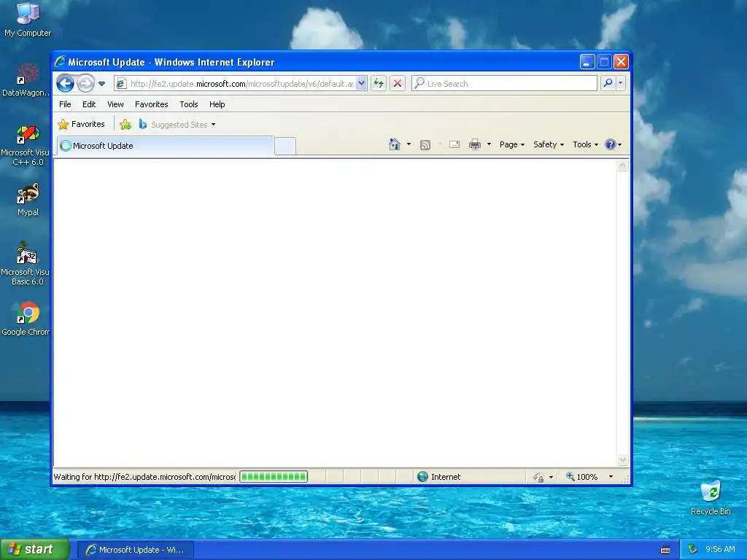Expand the zoom level dropdown arrow
This screenshot has width=747, height=560.
(611, 477)
